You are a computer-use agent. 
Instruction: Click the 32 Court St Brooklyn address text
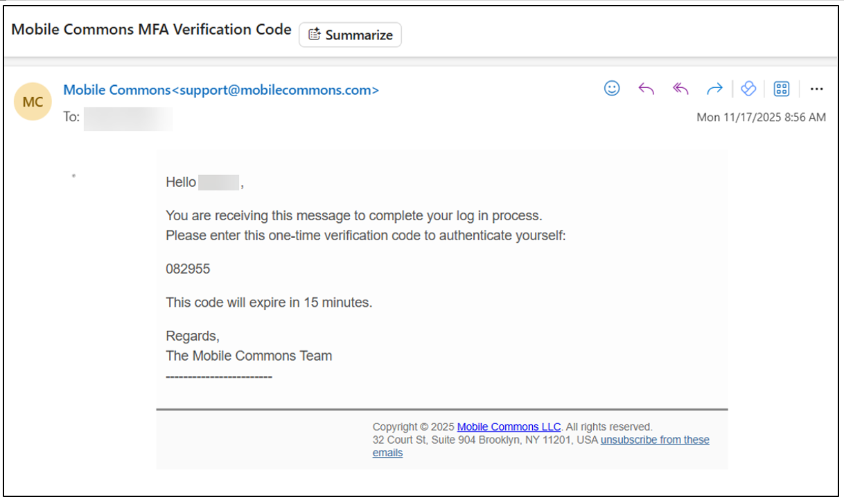pyautogui.click(x=485, y=440)
